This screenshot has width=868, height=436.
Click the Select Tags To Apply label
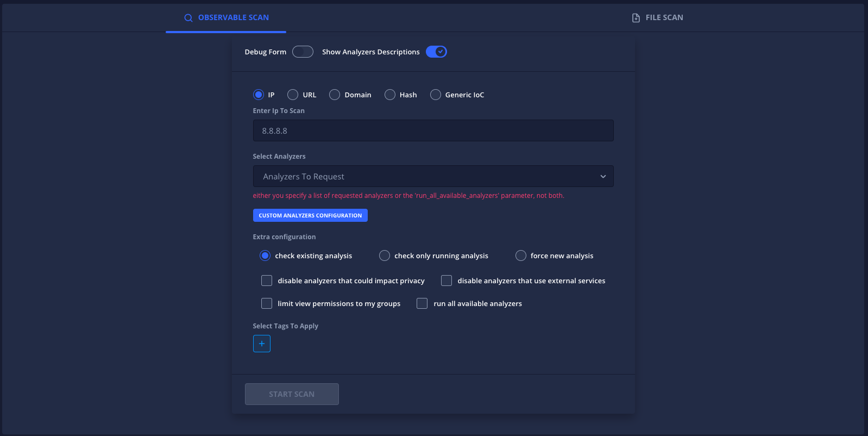click(286, 326)
